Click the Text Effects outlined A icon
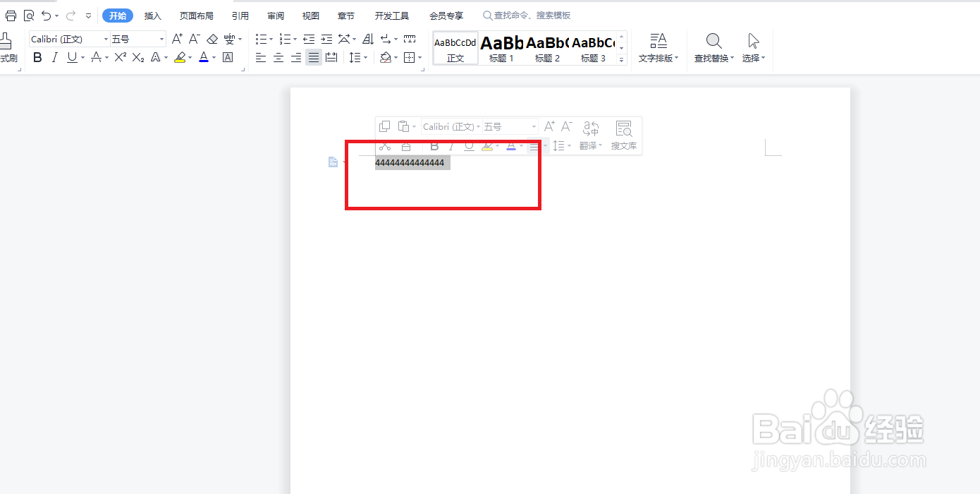980x494 pixels. click(x=157, y=58)
